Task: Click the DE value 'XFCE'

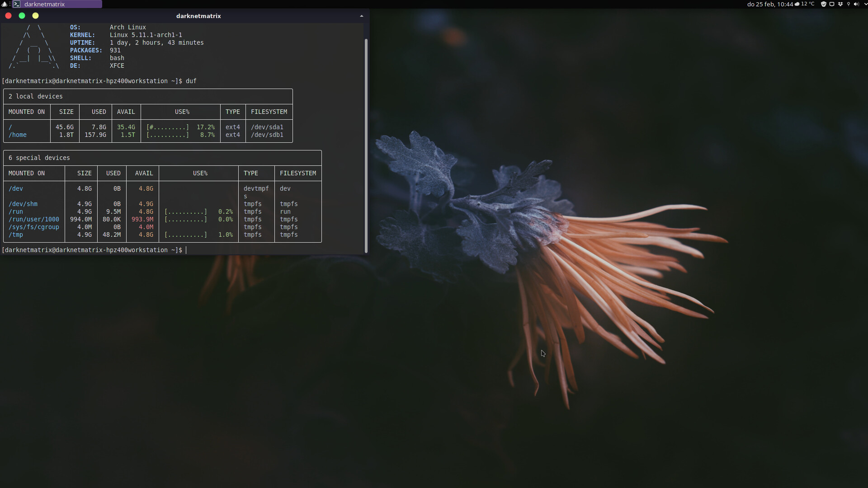Action: coord(117,66)
